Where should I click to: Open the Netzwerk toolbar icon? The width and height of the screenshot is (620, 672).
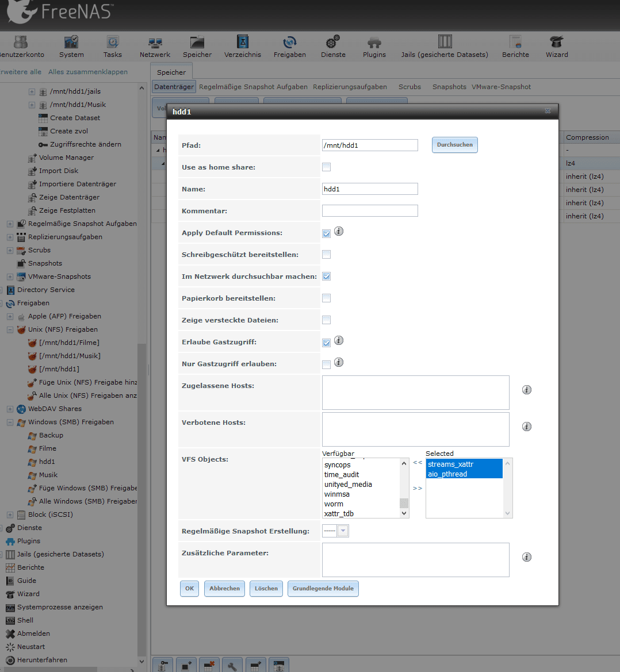pos(155,47)
